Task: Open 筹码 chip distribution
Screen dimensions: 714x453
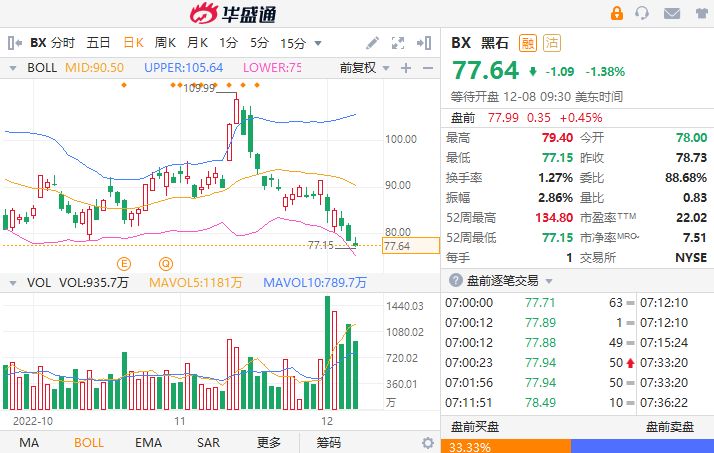Action: [328, 443]
